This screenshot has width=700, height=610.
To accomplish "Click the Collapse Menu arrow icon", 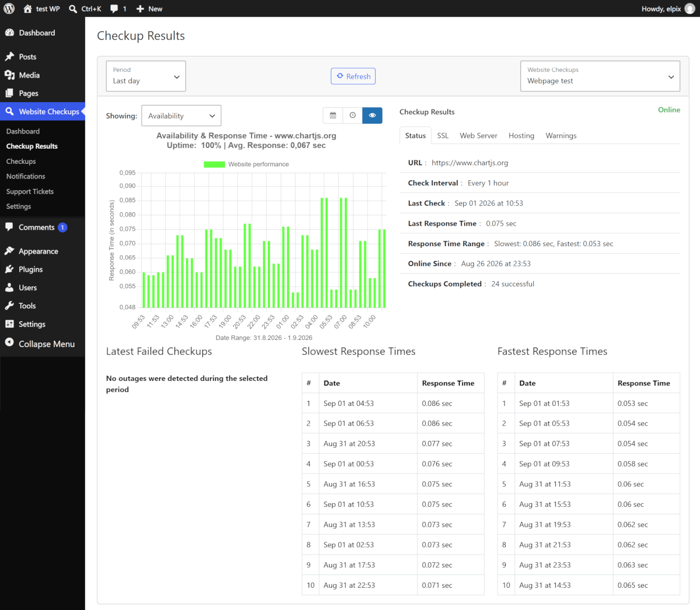I will tap(9, 343).
